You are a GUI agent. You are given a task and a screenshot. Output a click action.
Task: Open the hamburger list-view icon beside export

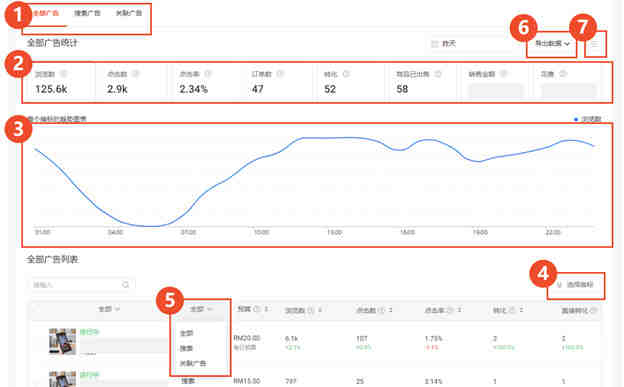tap(595, 44)
